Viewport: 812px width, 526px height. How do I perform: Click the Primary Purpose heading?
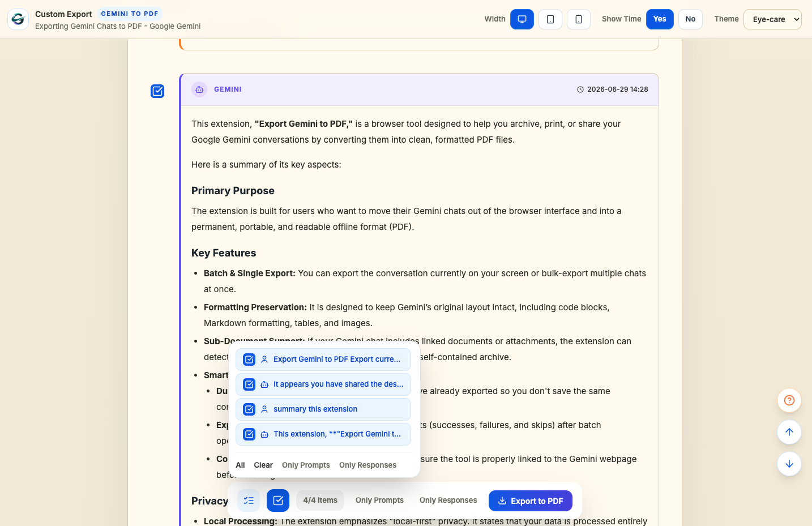click(x=233, y=191)
